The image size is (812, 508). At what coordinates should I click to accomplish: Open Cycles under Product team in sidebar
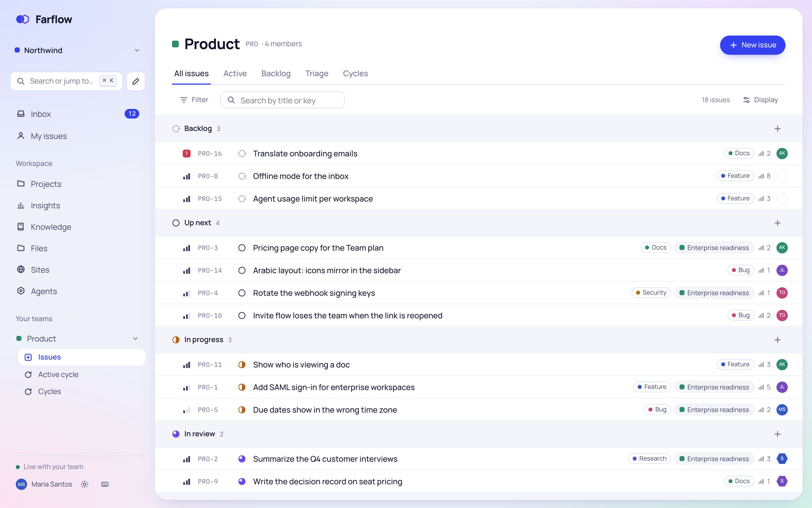(81, 392)
